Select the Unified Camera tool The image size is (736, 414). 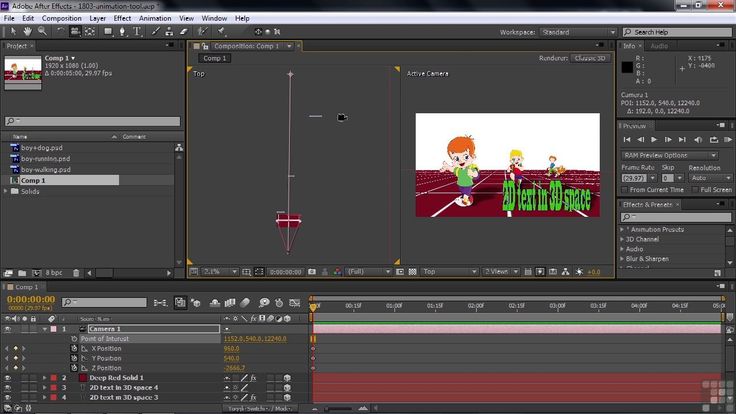75,31
